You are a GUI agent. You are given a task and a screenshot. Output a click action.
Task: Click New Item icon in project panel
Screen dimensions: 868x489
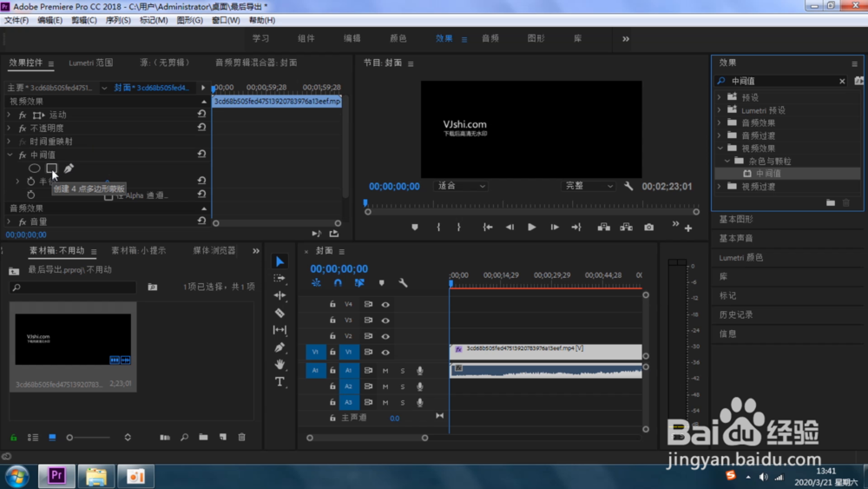coord(222,437)
